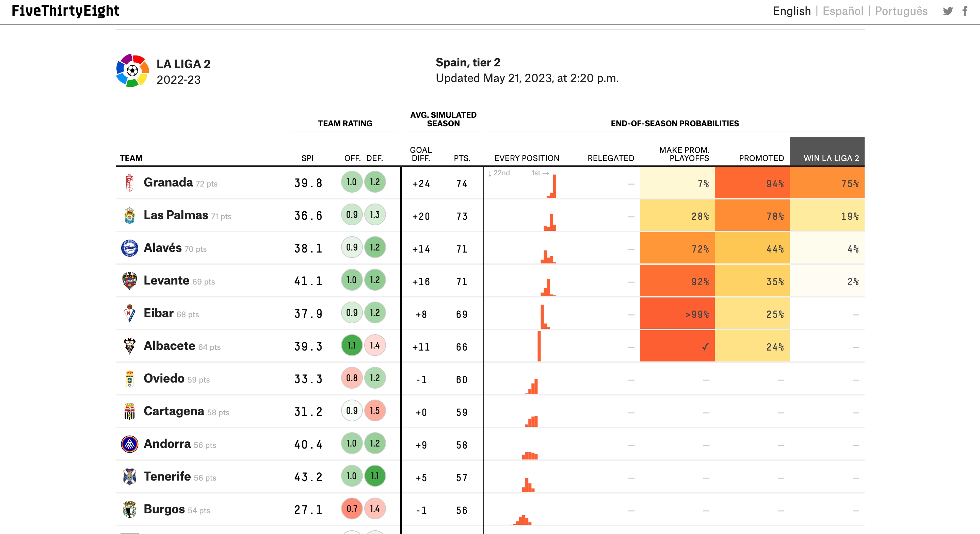Screen dimensions: 980x534
Task: Click Granada's 75% win probability cell
Action: coord(827,183)
